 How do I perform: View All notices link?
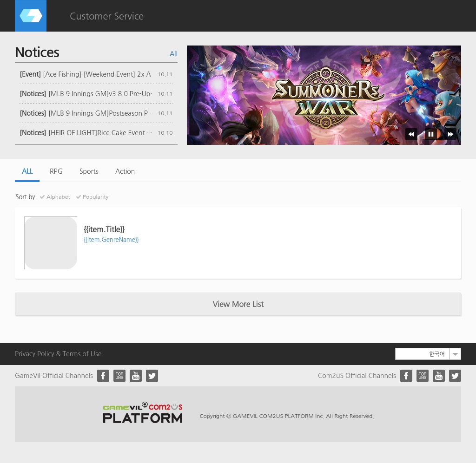click(x=174, y=54)
